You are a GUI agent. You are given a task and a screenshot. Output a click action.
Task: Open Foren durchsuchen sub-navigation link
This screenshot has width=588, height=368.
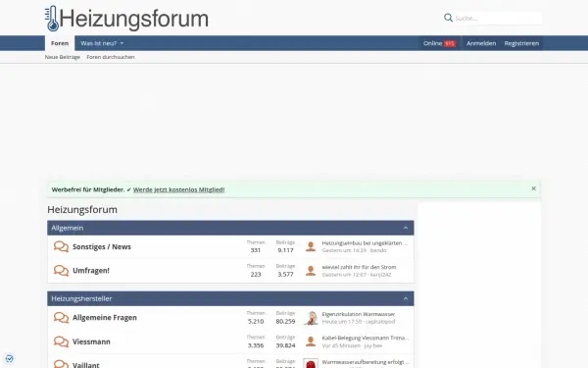point(110,57)
